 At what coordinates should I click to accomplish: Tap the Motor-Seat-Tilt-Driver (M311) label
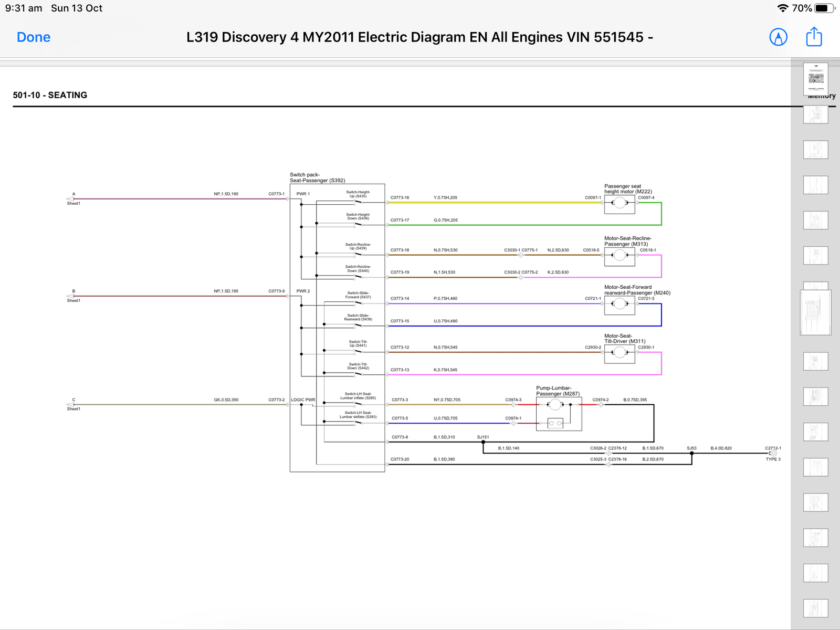(x=625, y=339)
